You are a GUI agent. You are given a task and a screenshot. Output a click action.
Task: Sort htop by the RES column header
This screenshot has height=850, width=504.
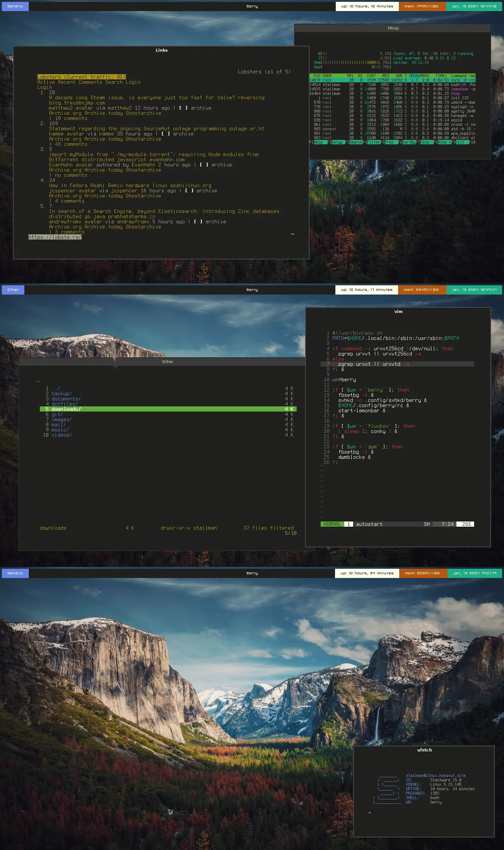(386, 76)
